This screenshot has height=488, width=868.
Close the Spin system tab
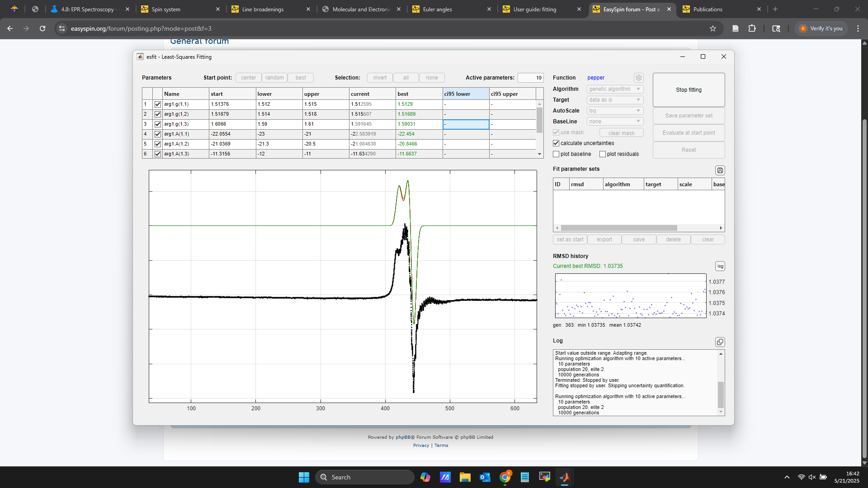pos(218,9)
